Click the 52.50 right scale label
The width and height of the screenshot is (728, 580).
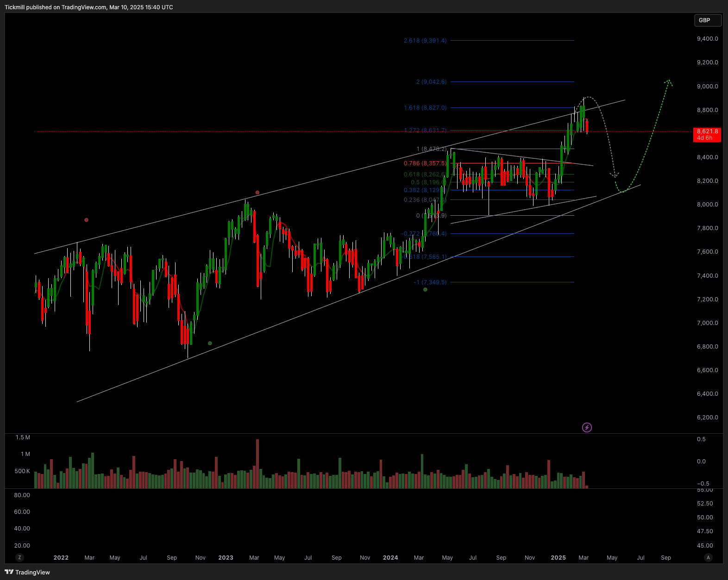tap(705, 504)
